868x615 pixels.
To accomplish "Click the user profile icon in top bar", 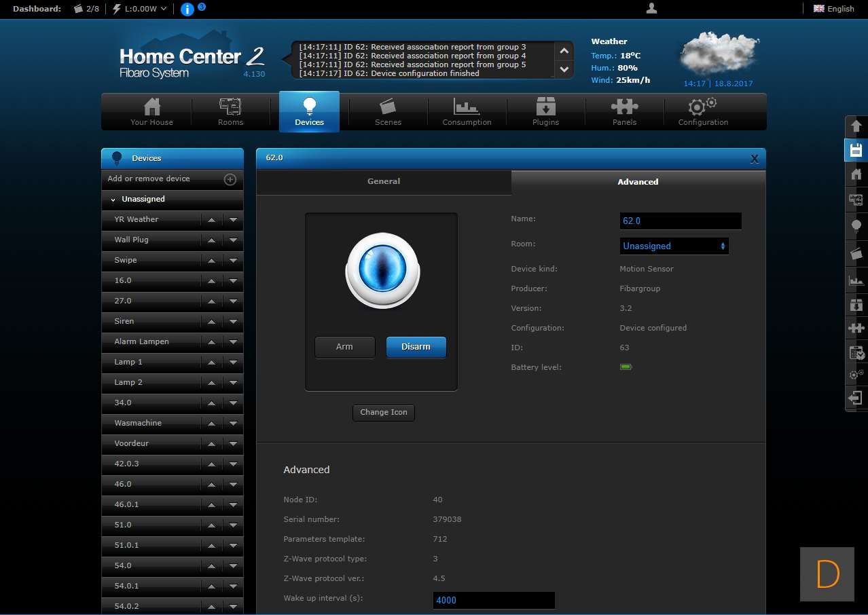I will point(651,8).
